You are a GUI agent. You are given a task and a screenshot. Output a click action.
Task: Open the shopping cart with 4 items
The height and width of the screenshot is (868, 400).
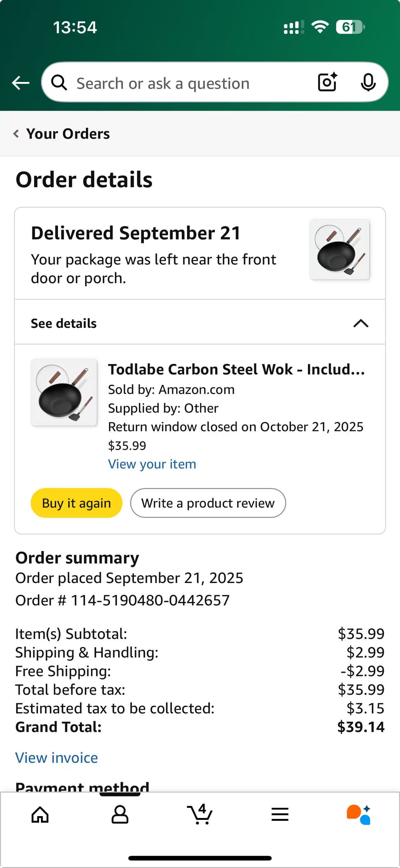pyautogui.click(x=200, y=814)
